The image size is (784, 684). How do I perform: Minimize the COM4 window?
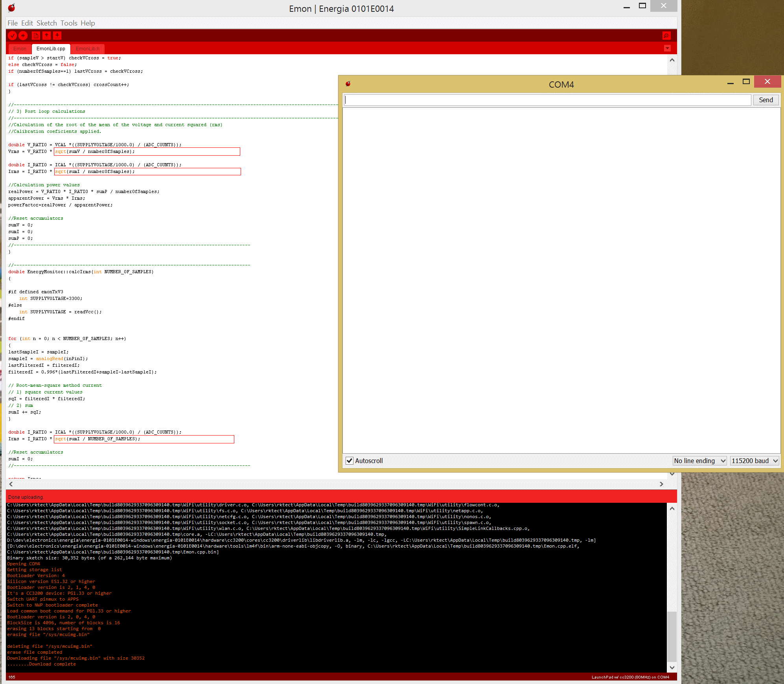pos(731,82)
